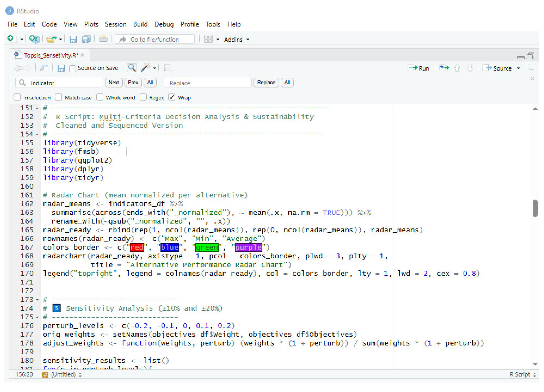Toggle the Source on Save checkbox
The image size is (544, 392).
coord(72,69)
